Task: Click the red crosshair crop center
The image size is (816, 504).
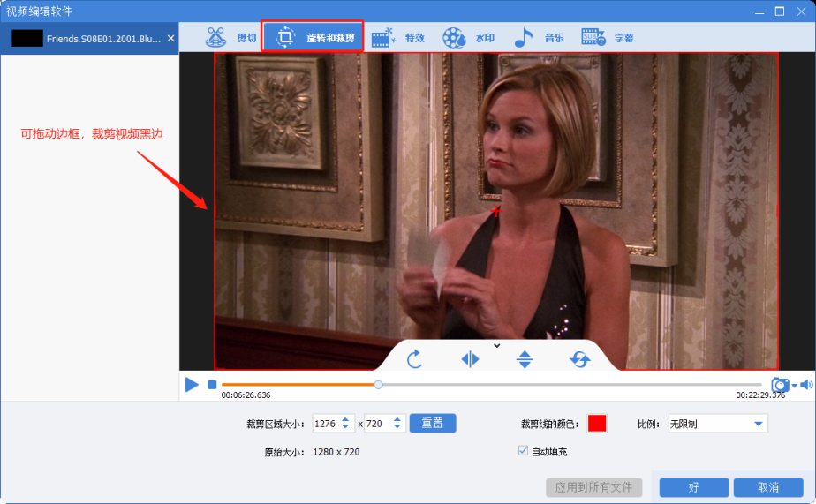Action: coord(496,211)
